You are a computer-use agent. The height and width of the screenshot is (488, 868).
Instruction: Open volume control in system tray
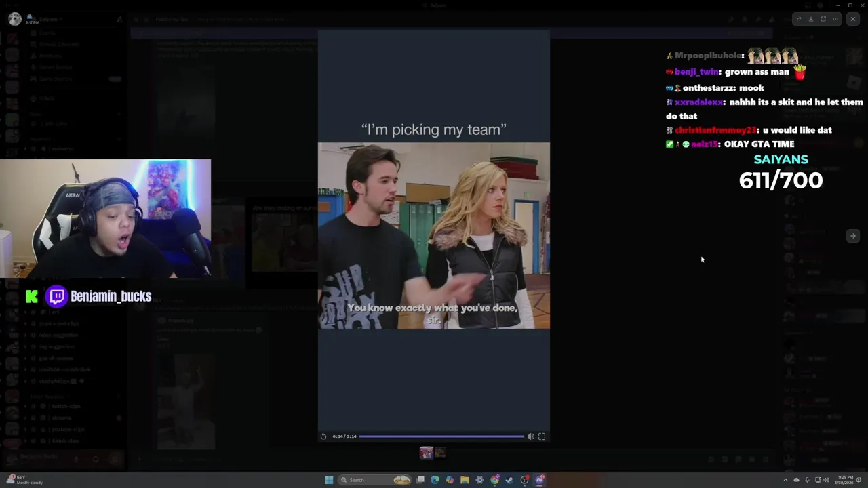(827, 480)
